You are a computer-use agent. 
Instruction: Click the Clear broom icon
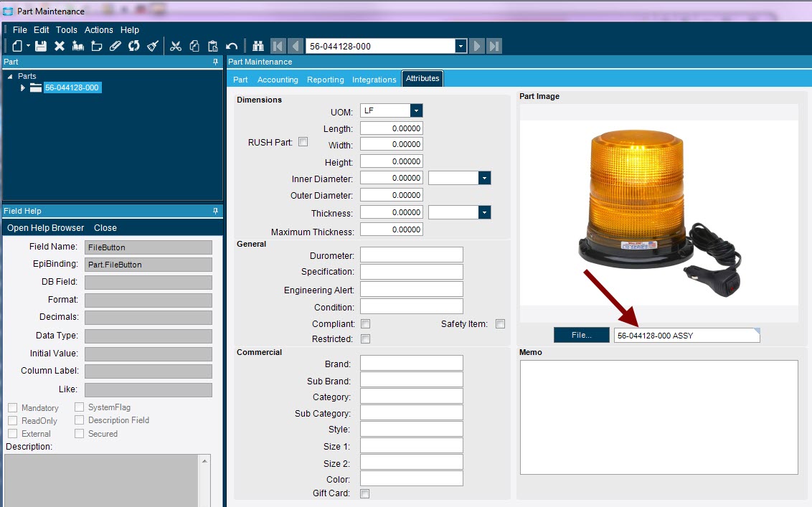pos(152,46)
